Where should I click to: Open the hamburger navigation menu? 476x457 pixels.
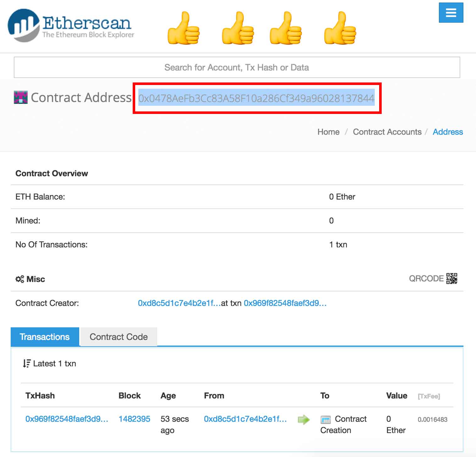451,13
